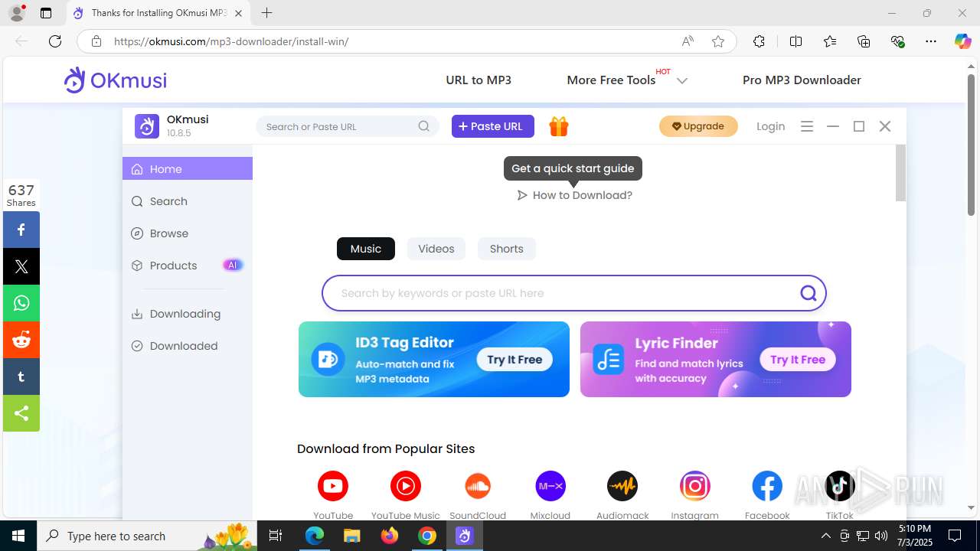The image size is (980, 551).
Task: Launch Firefox from the taskbar
Action: click(x=390, y=536)
